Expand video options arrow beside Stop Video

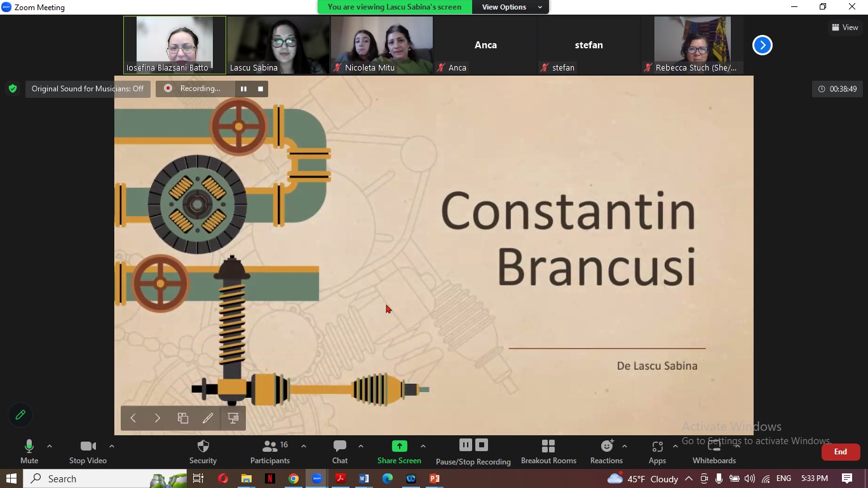coord(112,446)
